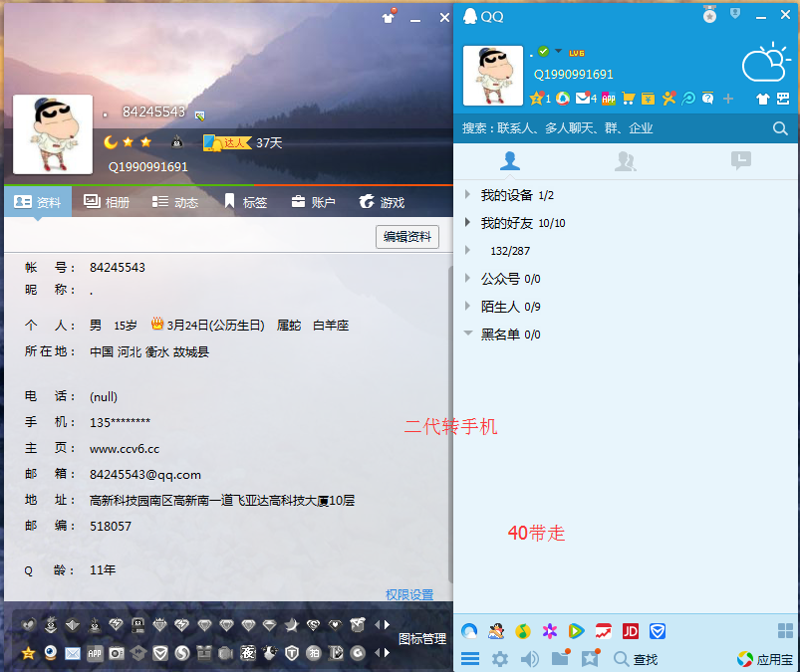Select the conversations tab in QQ panel
The image size is (800, 672).
741,160
